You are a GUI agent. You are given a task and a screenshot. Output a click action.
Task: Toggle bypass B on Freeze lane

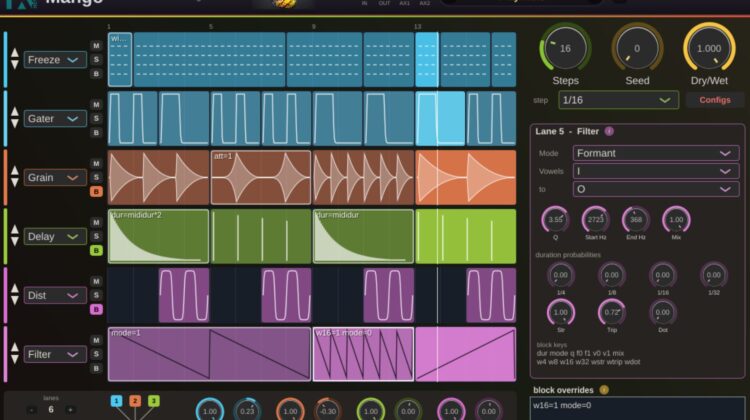(96, 74)
